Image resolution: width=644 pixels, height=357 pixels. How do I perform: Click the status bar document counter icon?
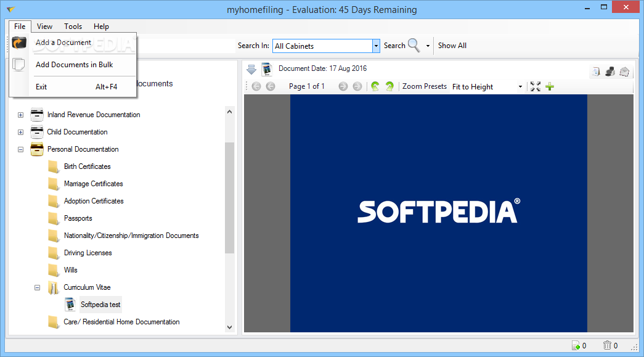(576, 345)
